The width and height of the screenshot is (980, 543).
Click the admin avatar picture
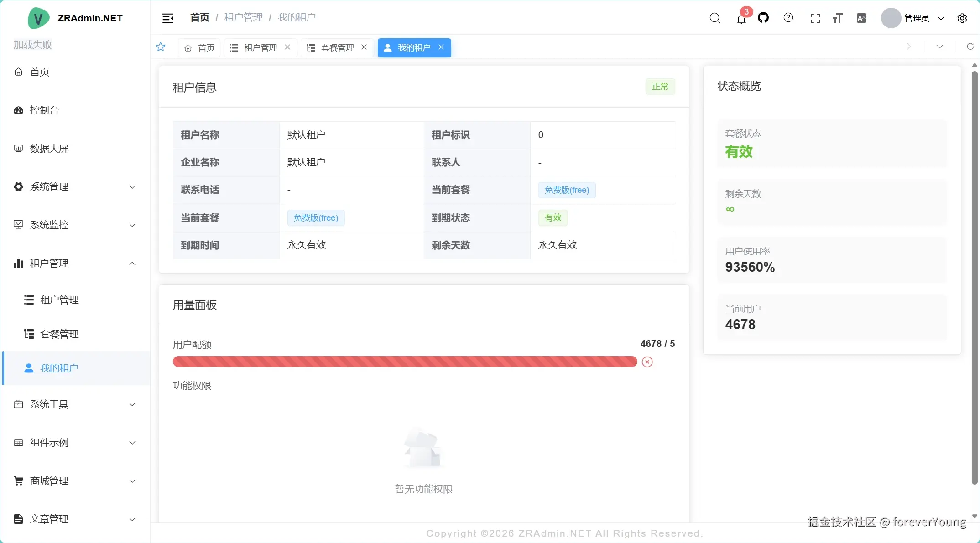(891, 18)
